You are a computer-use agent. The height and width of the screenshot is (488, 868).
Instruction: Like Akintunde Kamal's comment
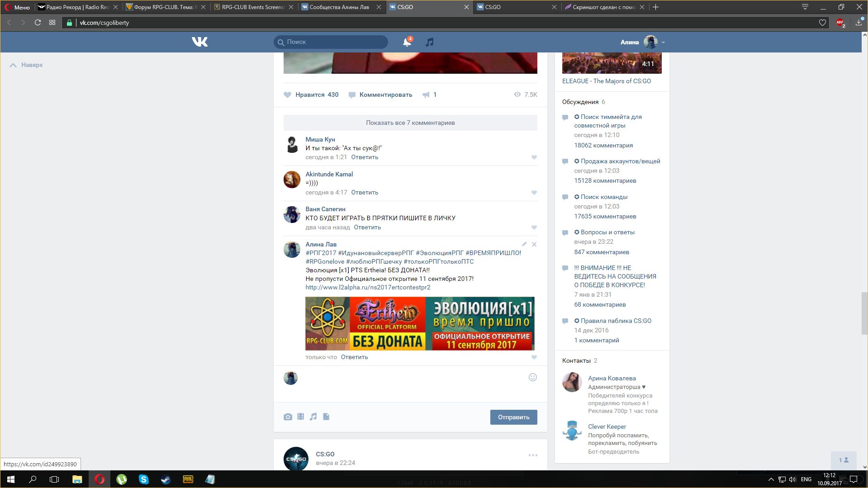click(x=534, y=193)
